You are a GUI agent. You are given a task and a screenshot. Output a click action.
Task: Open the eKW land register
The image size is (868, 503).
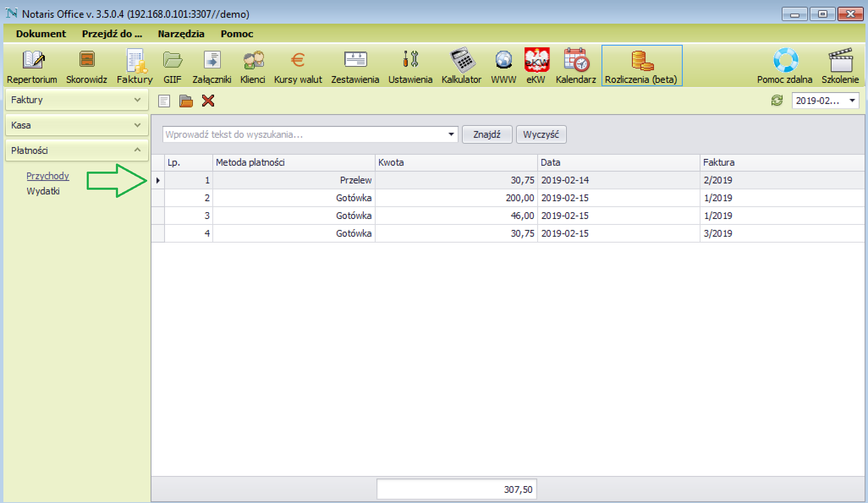[x=536, y=66]
